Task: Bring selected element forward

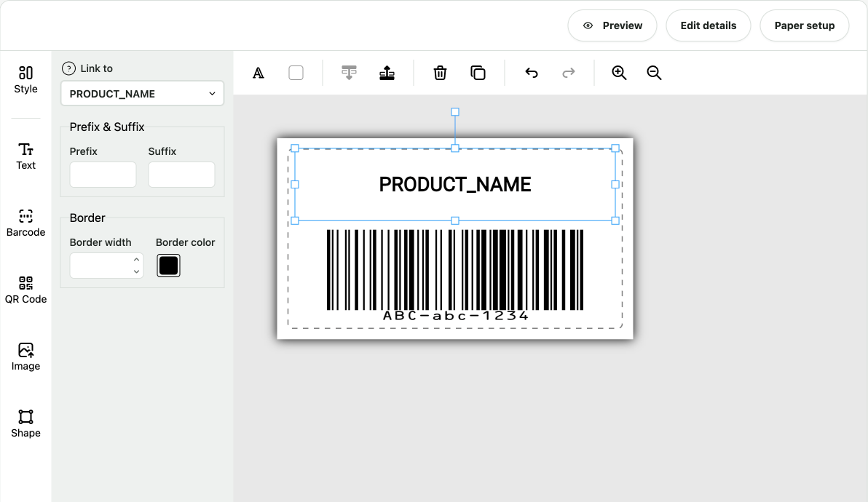Action: 387,73
